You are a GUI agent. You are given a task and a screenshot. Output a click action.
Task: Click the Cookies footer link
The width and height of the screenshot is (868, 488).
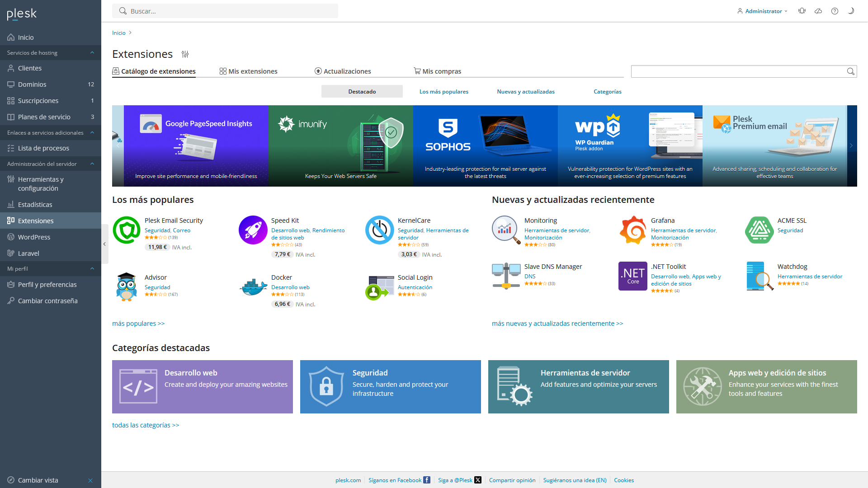pyautogui.click(x=624, y=480)
